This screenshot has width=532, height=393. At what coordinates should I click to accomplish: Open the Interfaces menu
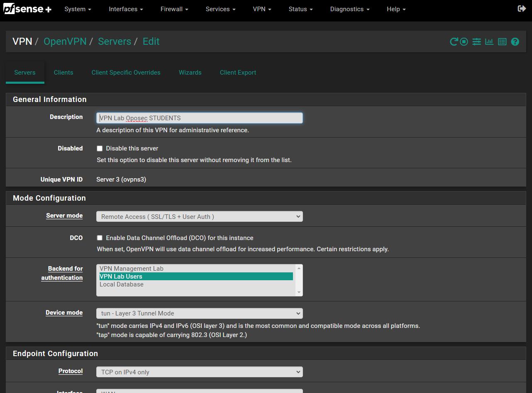pos(126,9)
